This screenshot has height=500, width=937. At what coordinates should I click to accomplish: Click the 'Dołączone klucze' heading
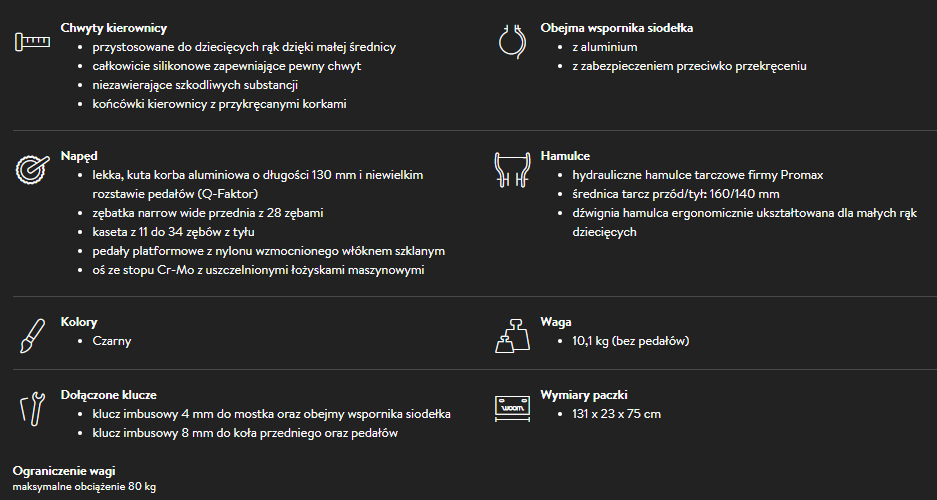pyautogui.click(x=108, y=395)
